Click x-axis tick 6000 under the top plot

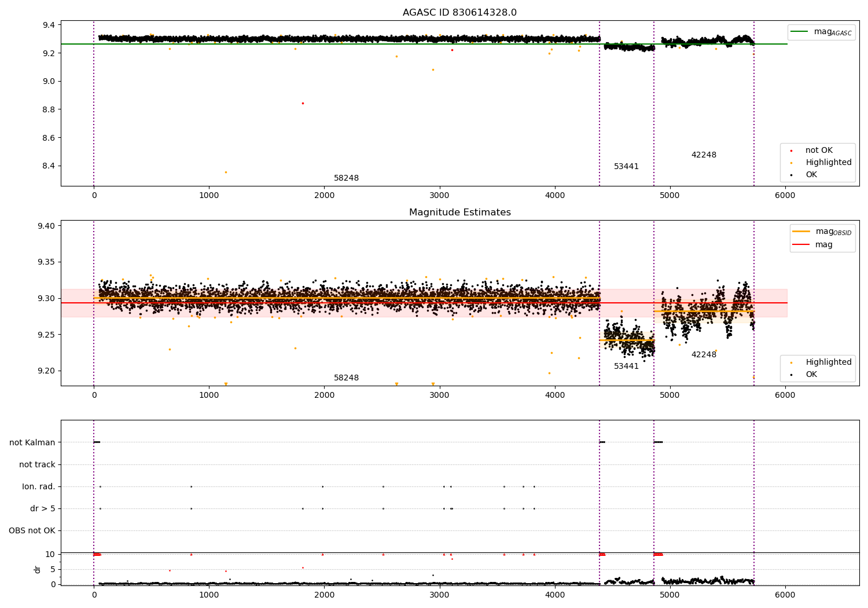[785, 196]
